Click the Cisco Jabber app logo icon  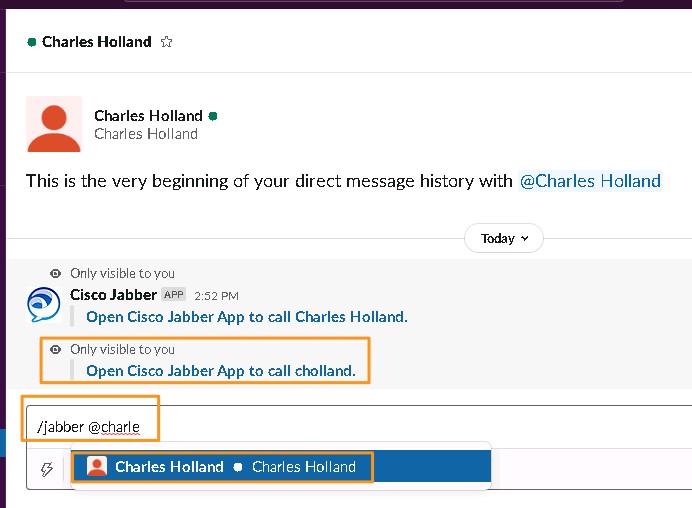coord(44,305)
